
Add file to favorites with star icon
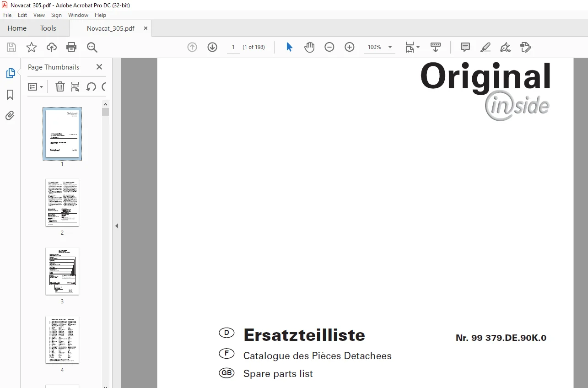click(31, 47)
